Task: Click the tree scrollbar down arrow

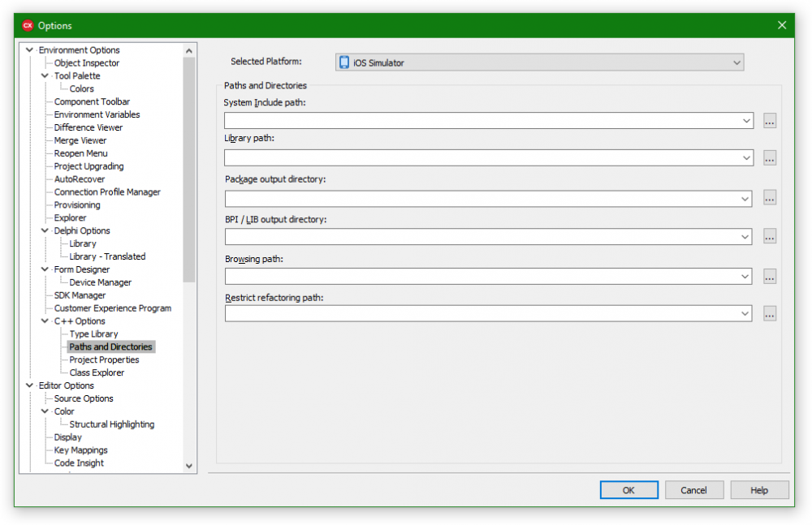Action: pos(189,466)
